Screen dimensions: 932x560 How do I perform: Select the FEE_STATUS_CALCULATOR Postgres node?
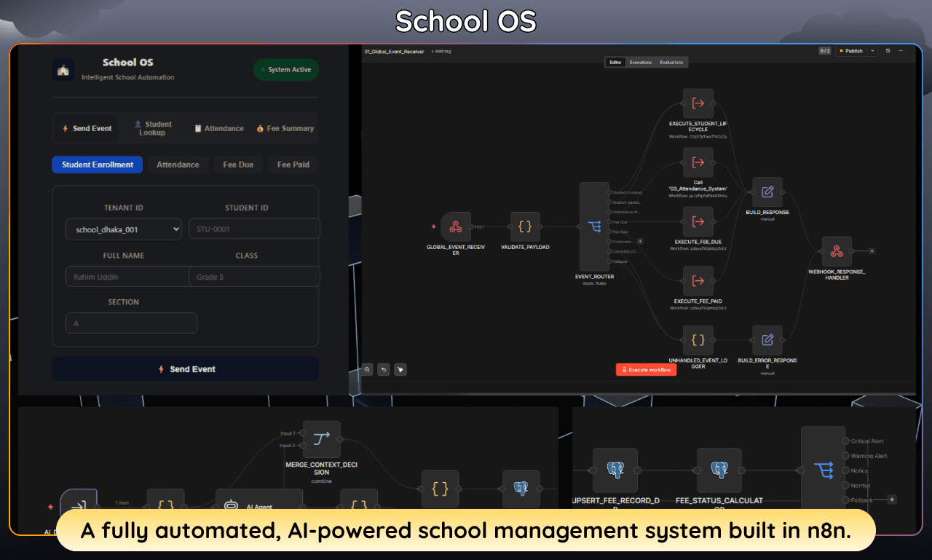[719, 470]
